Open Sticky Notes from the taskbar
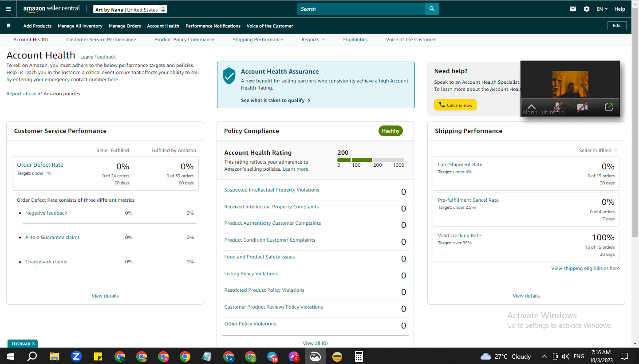The height and width of the screenshot is (364, 639). pyautogui.click(x=98, y=356)
